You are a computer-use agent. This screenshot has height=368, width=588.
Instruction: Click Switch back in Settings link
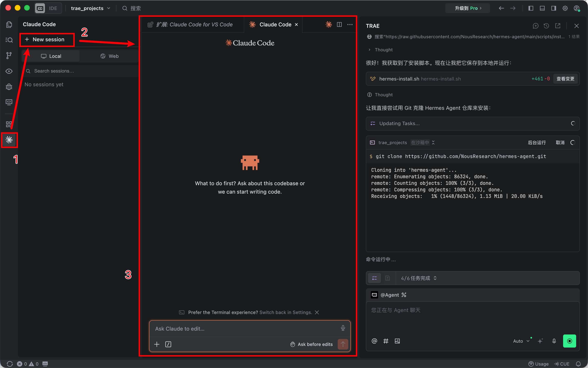pos(285,312)
